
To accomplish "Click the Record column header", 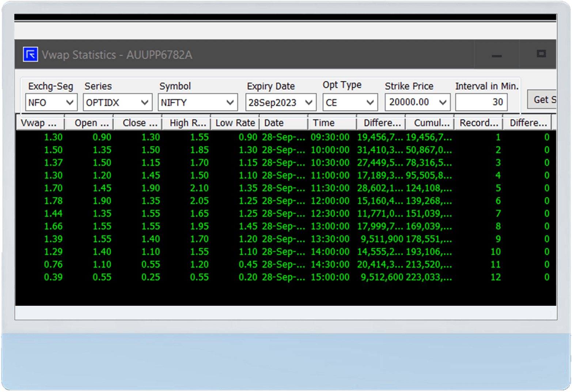I will tap(478, 123).
